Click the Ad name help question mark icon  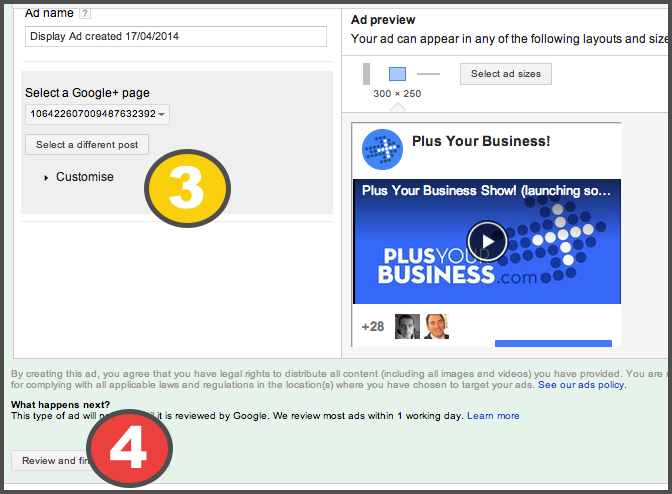click(85, 13)
